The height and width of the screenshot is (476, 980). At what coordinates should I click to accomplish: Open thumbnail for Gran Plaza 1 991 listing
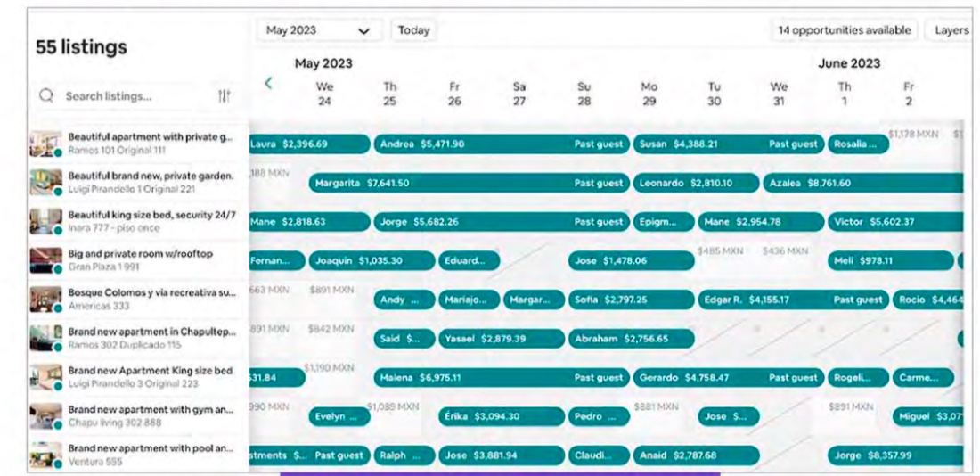click(x=46, y=261)
